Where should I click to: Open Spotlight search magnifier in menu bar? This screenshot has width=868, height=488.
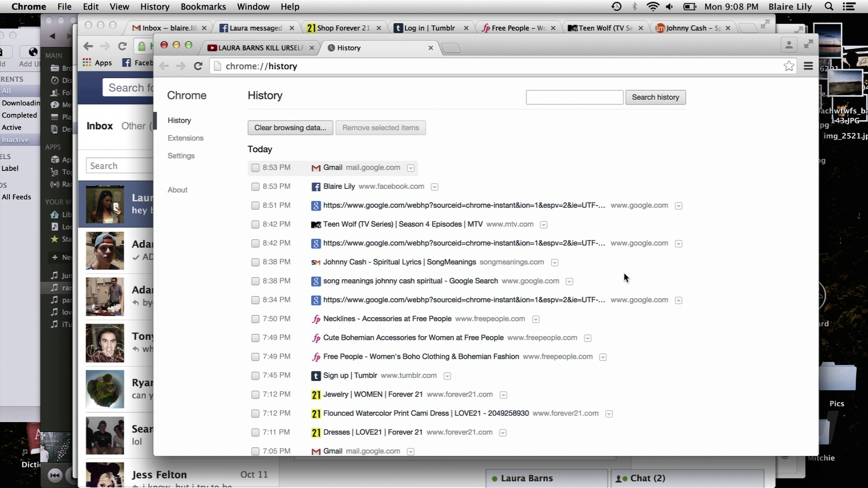[829, 7]
